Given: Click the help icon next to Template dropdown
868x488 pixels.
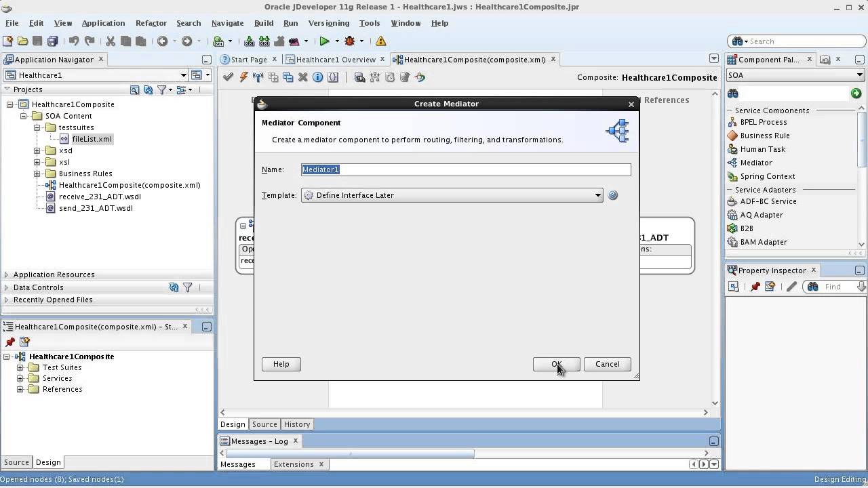Looking at the screenshot, I should (x=612, y=195).
